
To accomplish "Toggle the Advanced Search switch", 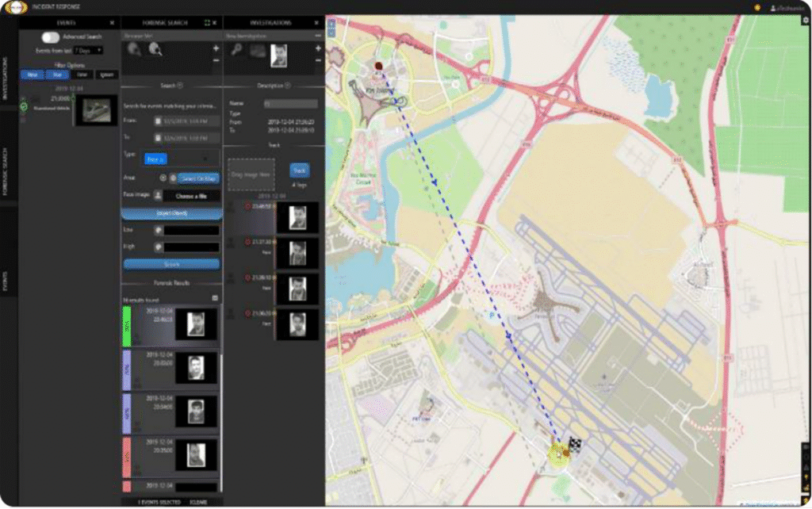I will click(x=51, y=36).
